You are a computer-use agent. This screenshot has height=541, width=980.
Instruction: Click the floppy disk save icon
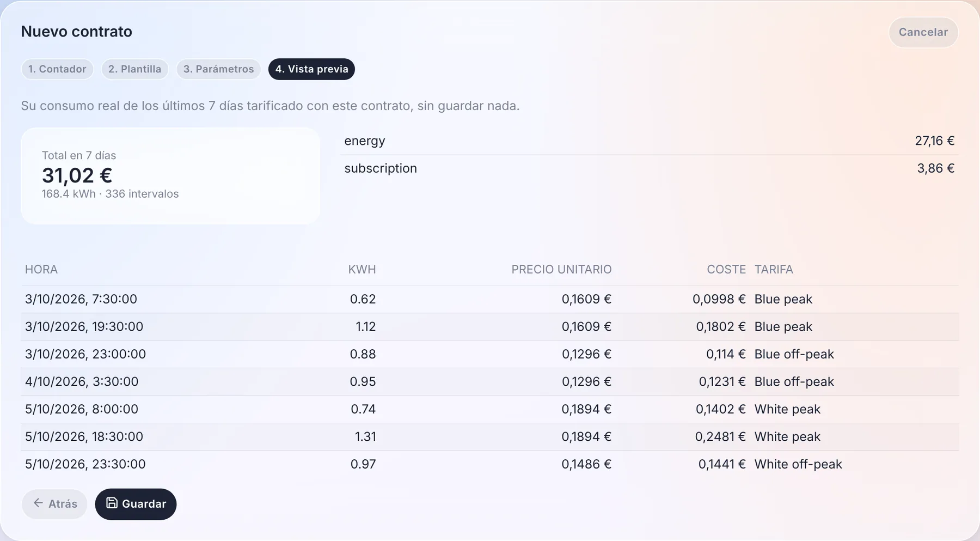click(112, 503)
